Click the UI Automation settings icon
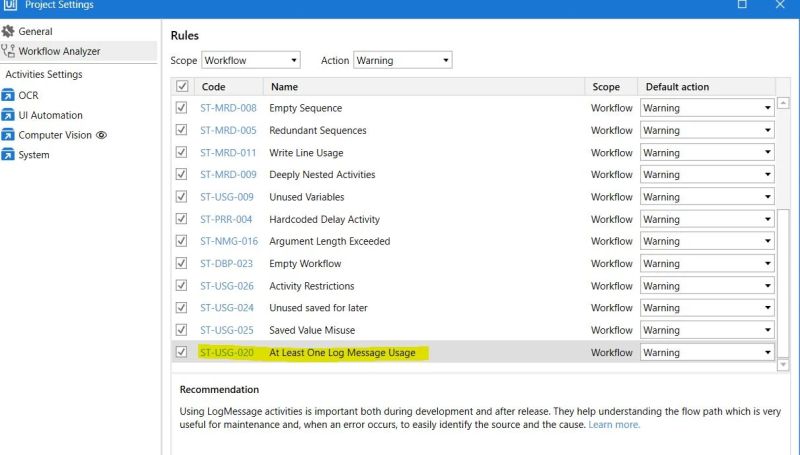 8,115
